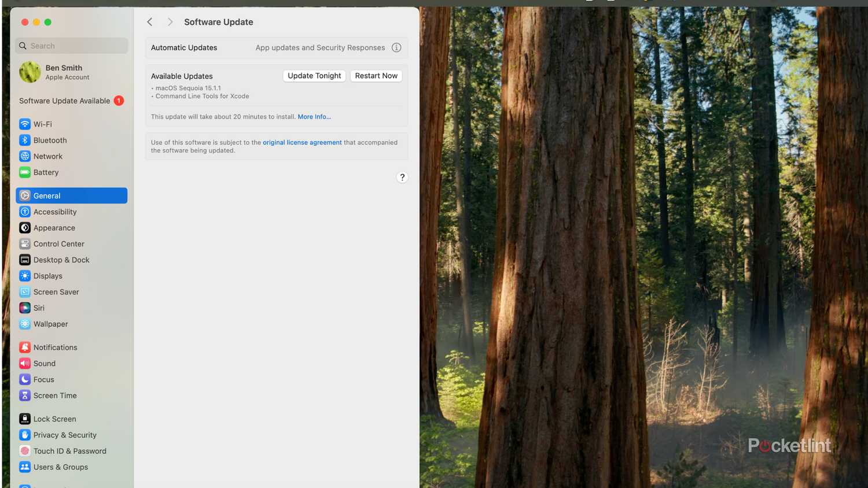Open the question mark help button
Image resolution: width=868 pixels, height=488 pixels.
[x=402, y=178]
